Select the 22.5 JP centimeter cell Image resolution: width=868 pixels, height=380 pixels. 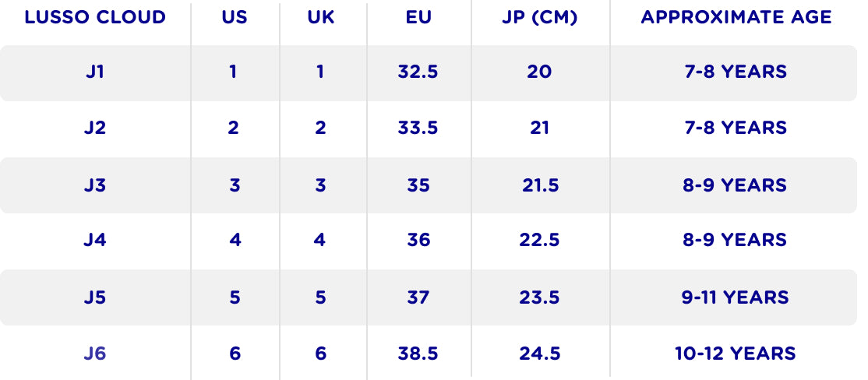point(540,240)
